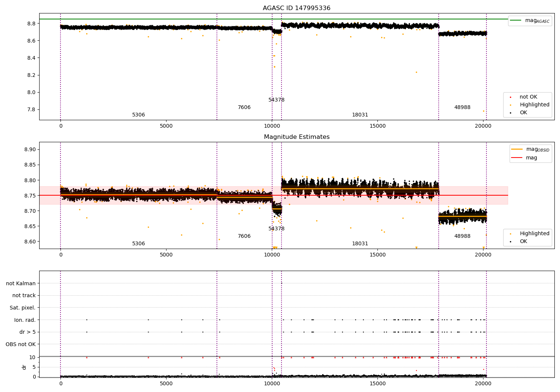Image resolution: width=560 pixels, height=392 pixels.
Task: Click '54378' in the Magnitude Estimates plot
Action: click(x=276, y=229)
